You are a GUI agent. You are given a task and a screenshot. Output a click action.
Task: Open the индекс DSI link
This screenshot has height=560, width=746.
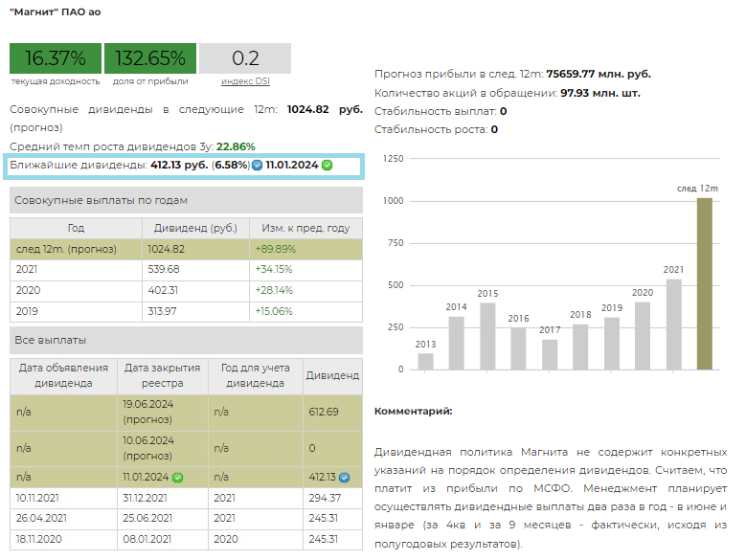click(x=245, y=81)
